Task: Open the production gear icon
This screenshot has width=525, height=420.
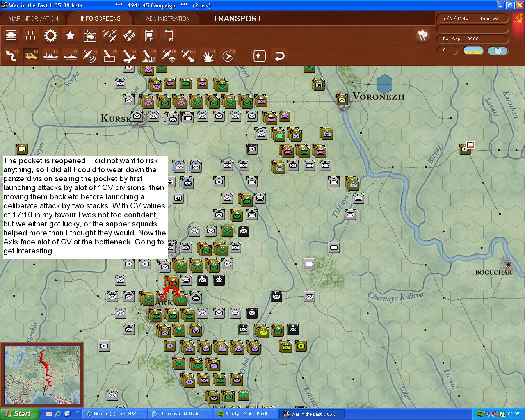Action: click(x=50, y=36)
